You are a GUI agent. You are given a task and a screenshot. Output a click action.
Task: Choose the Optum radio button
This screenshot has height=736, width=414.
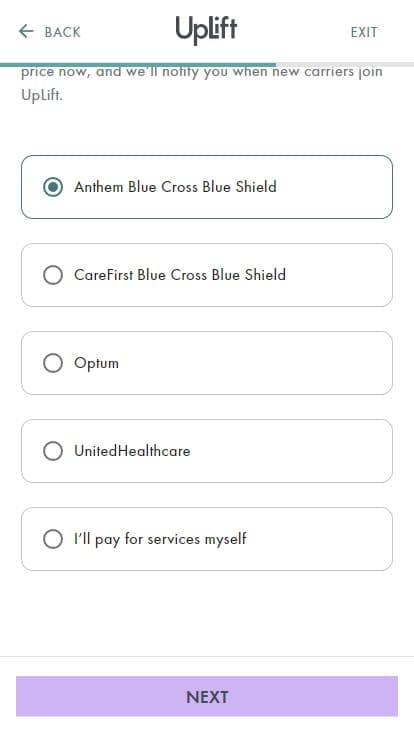(53, 363)
